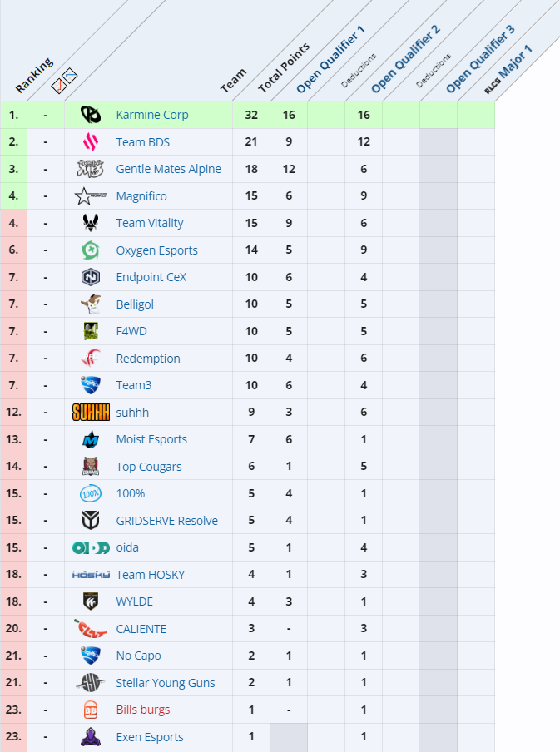Click the Moist Esports logo icon
Image resolution: width=560 pixels, height=752 pixels.
pos(90,439)
